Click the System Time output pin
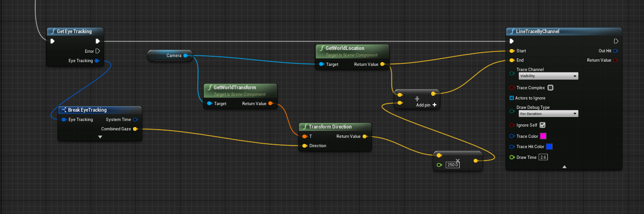 point(135,120)
